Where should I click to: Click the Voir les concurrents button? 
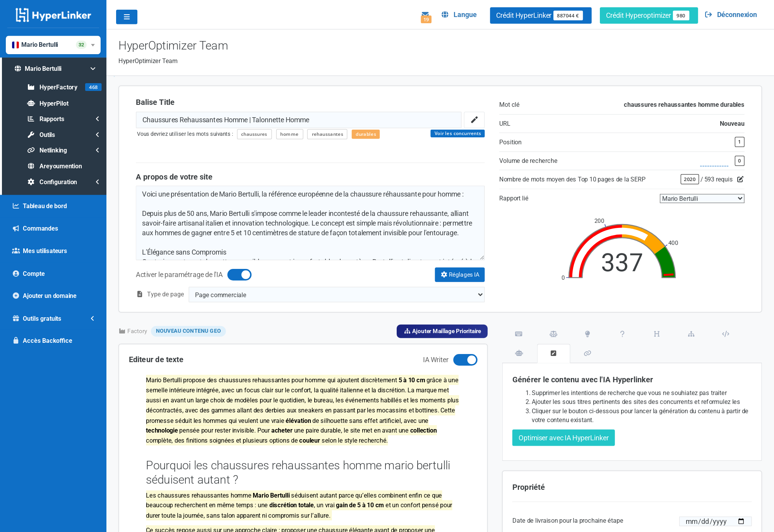point(457,133)
